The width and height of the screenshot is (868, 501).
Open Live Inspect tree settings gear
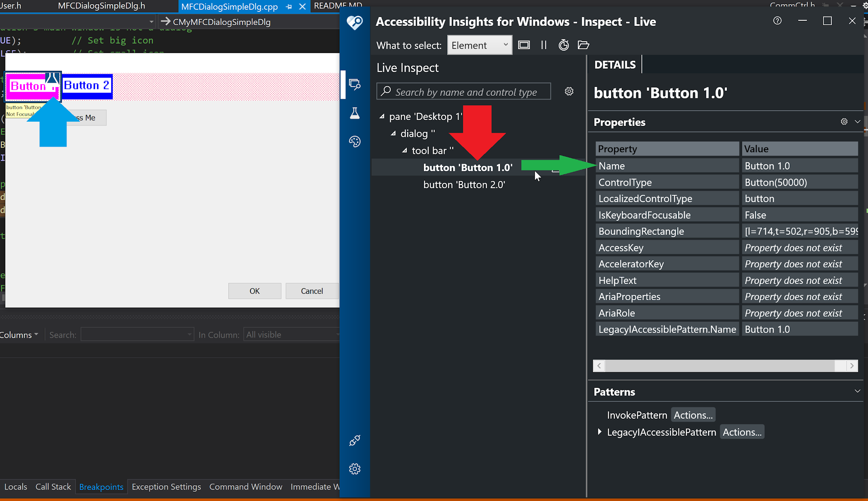[569, 92]
